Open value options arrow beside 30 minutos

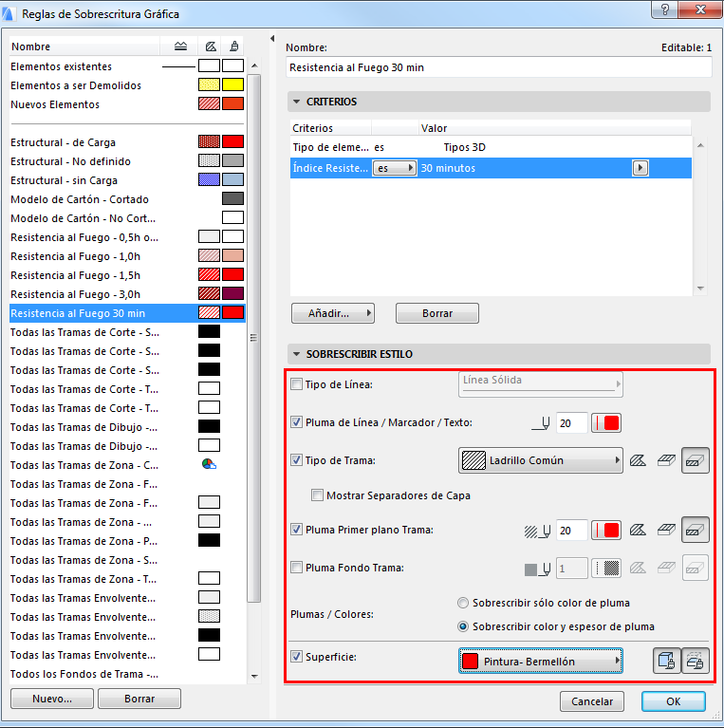(x=640, y=168)
